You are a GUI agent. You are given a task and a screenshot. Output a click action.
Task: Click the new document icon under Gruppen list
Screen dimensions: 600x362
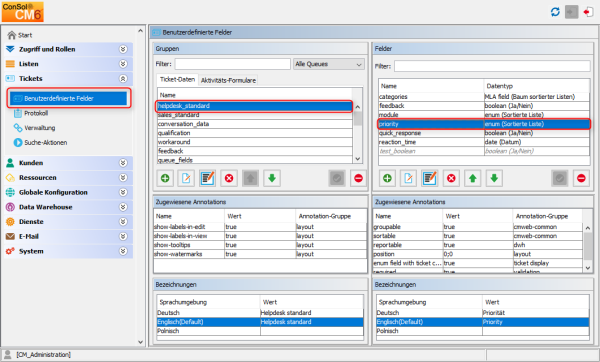click(186, 178)
